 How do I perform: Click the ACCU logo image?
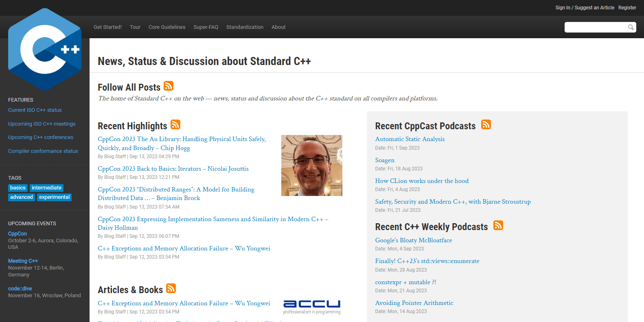[x=312, y=307]
